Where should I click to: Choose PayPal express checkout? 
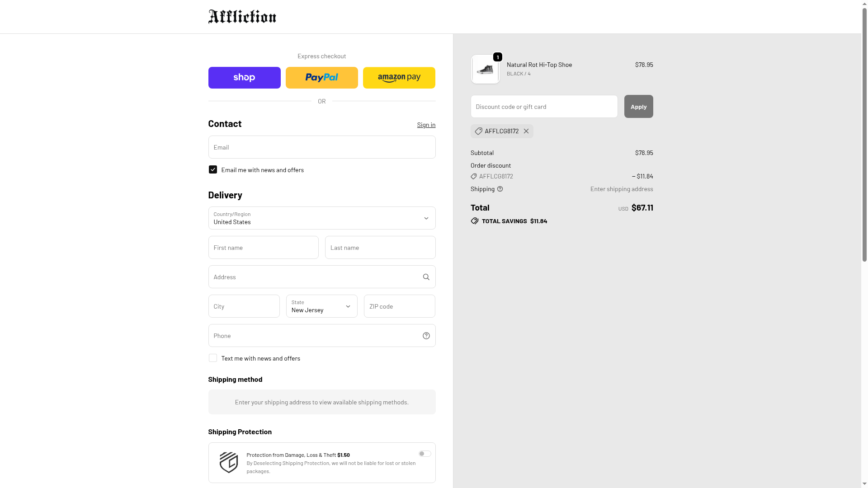pyautogui.click(x=321, y=78)
